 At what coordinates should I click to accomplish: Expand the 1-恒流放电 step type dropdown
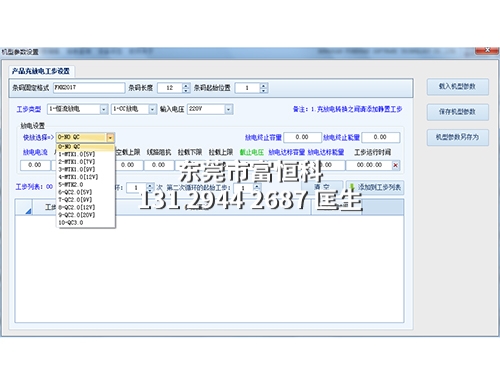(104, 109)
